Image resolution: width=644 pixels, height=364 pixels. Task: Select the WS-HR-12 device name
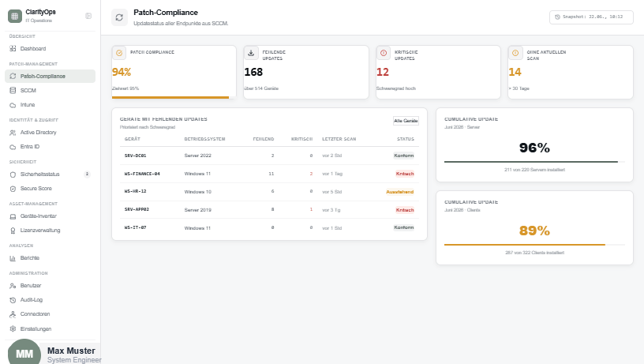(x=135, y=191)
